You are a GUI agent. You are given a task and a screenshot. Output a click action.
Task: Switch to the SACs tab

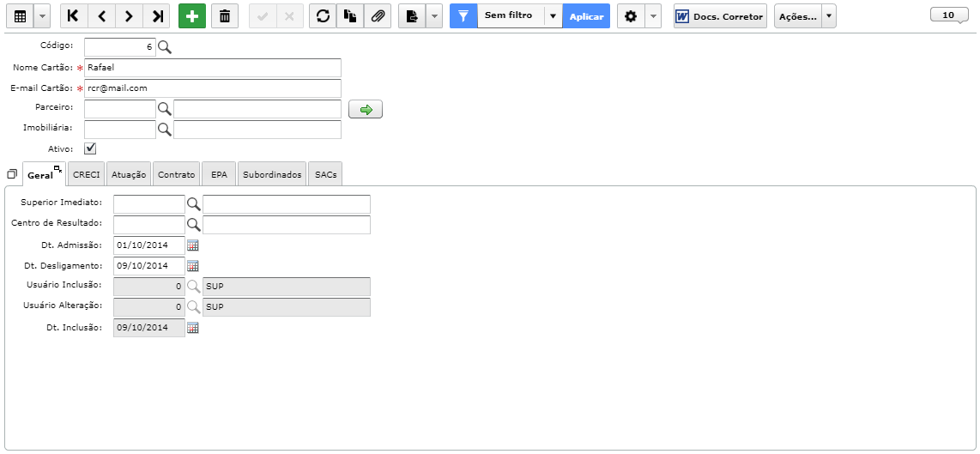coord(325,175)
